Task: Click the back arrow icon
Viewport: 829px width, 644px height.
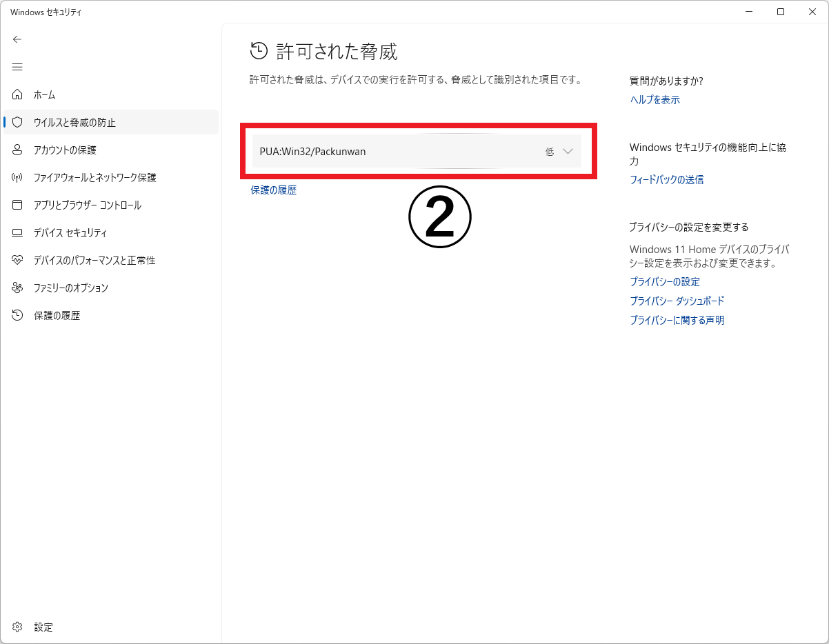Action: (x=17, y=39)
